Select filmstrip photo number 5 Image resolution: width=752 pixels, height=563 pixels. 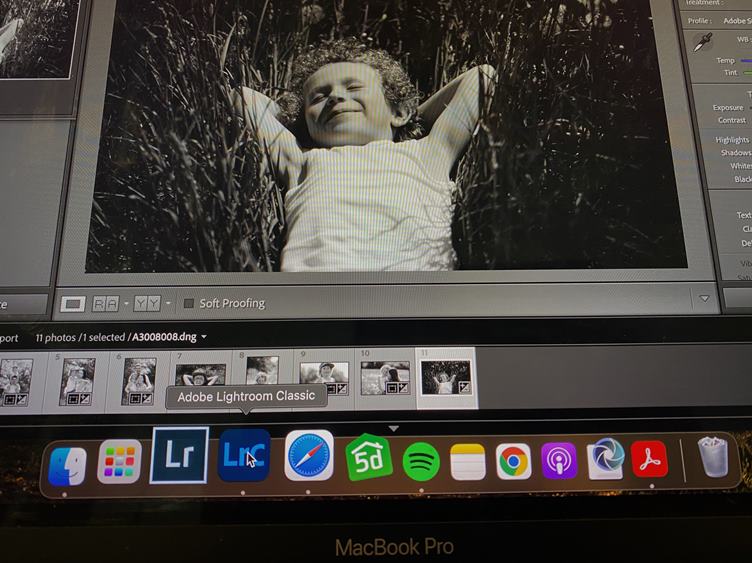click(x=77, y=382)
